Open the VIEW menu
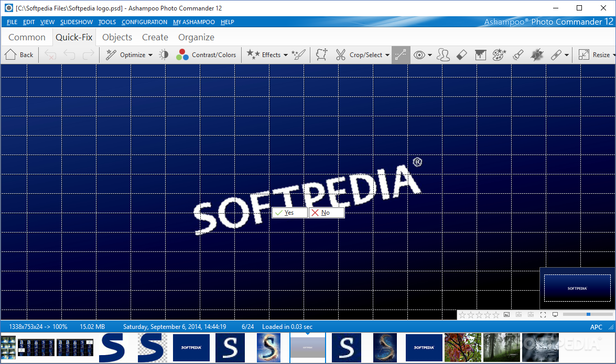The image size is (616, 364). click(x=47, y=22)
